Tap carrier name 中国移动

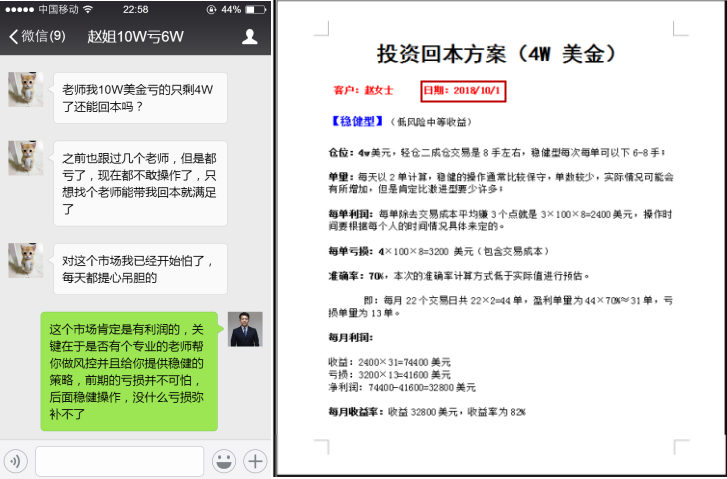(58, 9)
